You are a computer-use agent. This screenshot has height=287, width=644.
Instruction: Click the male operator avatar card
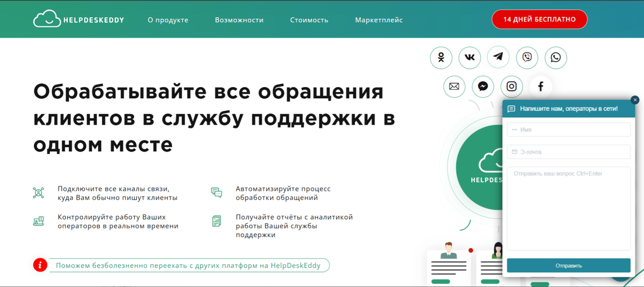(449, 264)
